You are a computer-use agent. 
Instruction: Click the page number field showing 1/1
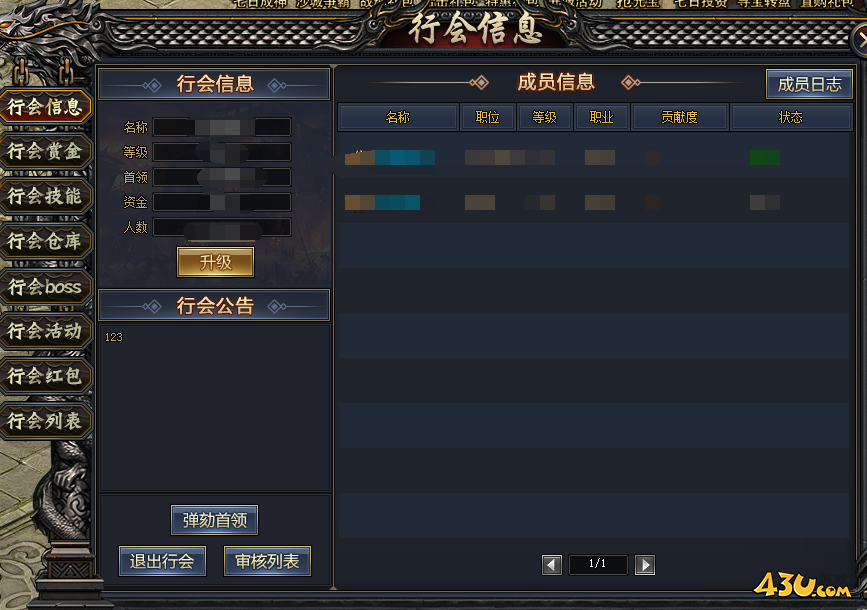(598, 564)
